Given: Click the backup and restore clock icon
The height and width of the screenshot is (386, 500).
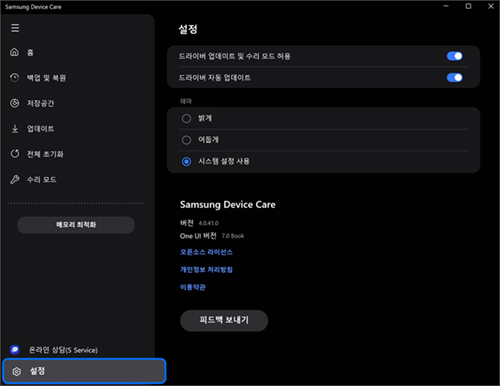Looking at the screenshot, I should click(x=14, y=77).
